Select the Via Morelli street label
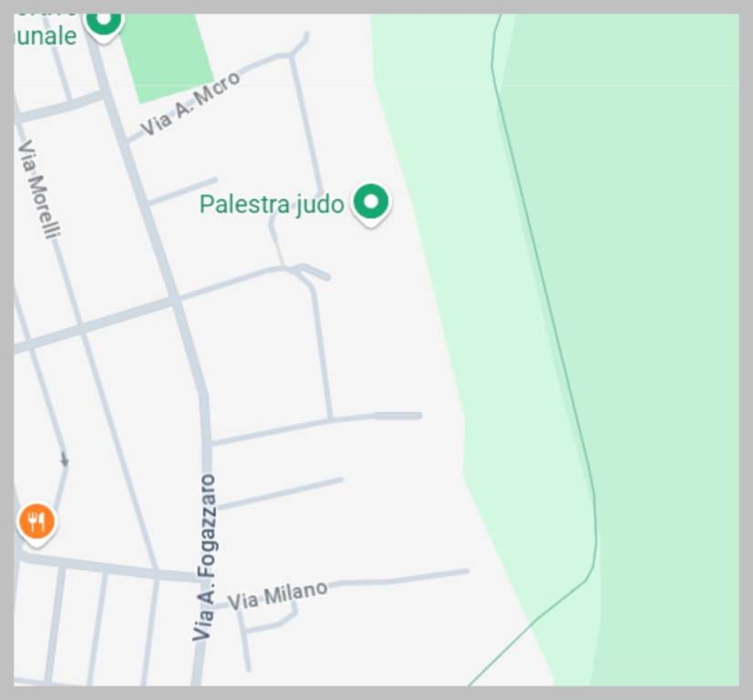 39,190
